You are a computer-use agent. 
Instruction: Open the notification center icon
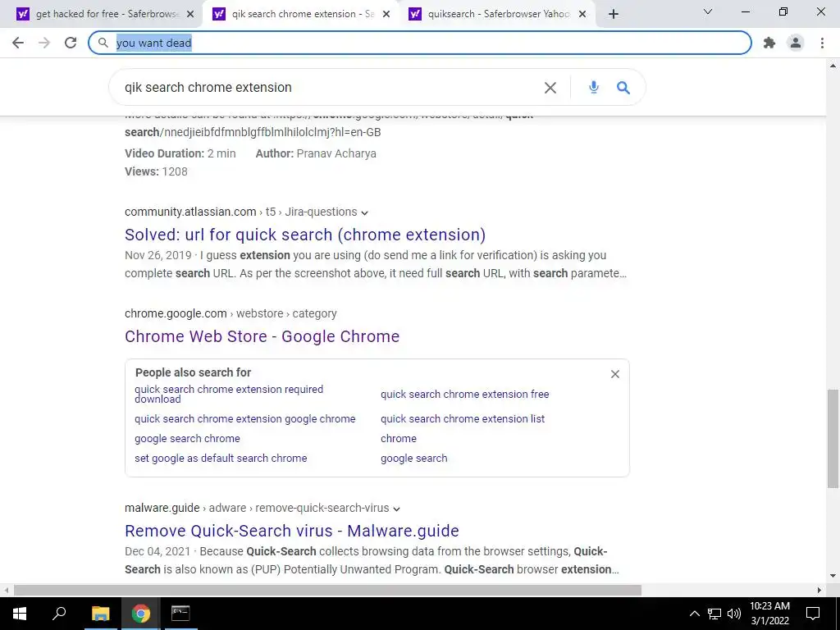point(813,614)
